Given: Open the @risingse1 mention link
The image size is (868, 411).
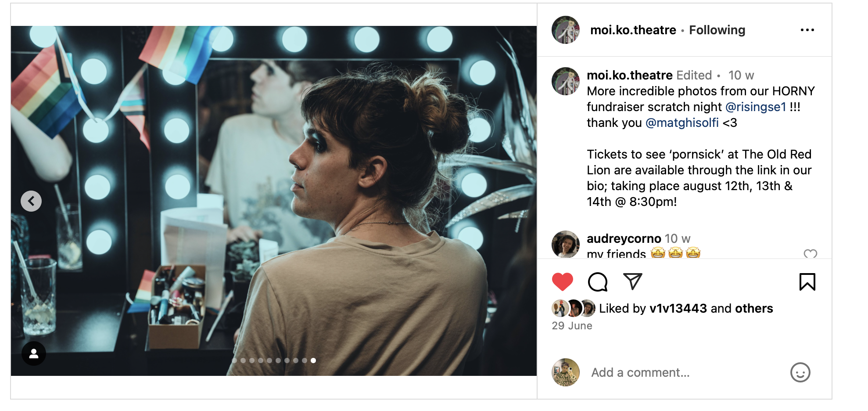Looking at the screenshot, I should point(755,107).
